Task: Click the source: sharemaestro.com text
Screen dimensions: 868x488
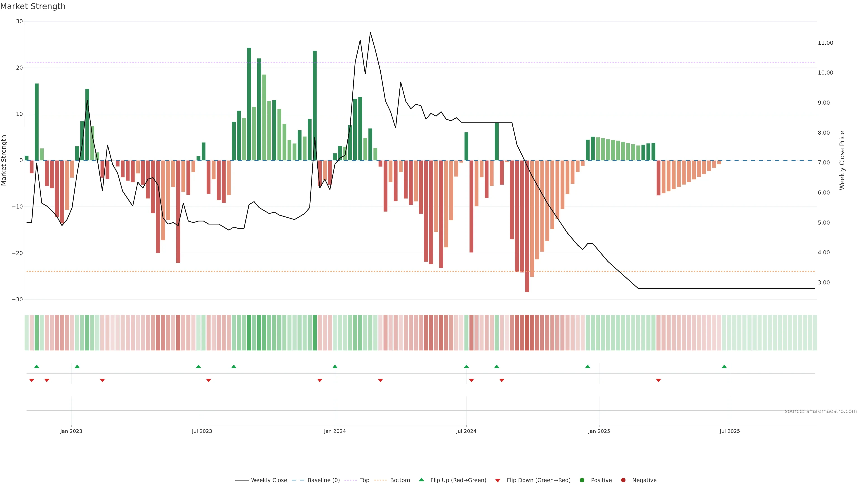Action: (821, 411)
